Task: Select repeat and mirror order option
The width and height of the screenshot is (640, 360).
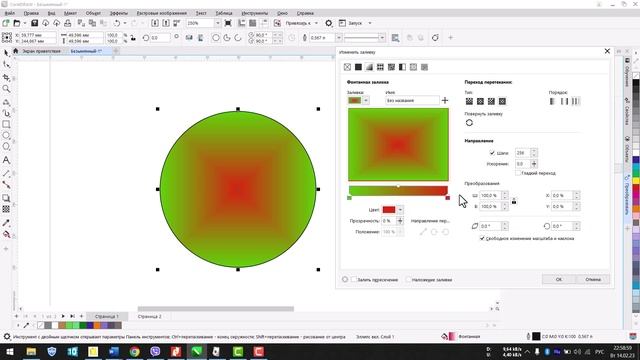Action: 564,101
